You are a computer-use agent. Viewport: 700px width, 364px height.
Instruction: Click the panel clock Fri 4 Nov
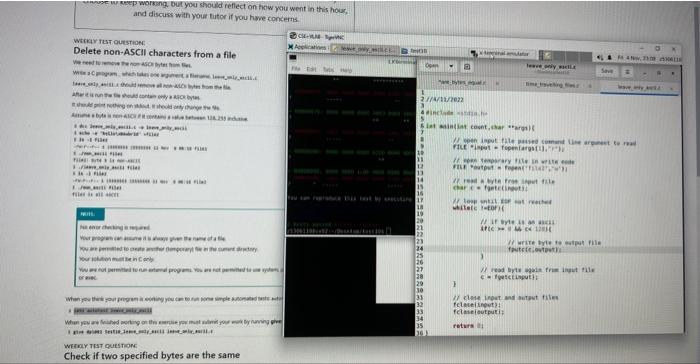tap(637, 58)
